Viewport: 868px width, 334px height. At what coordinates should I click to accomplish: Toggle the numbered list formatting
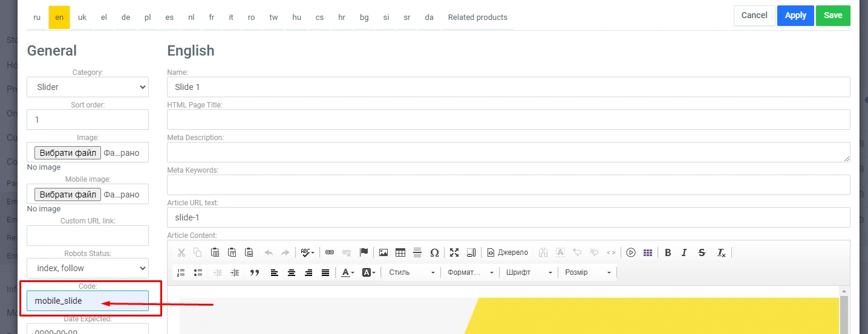click(x=181, y=272)
